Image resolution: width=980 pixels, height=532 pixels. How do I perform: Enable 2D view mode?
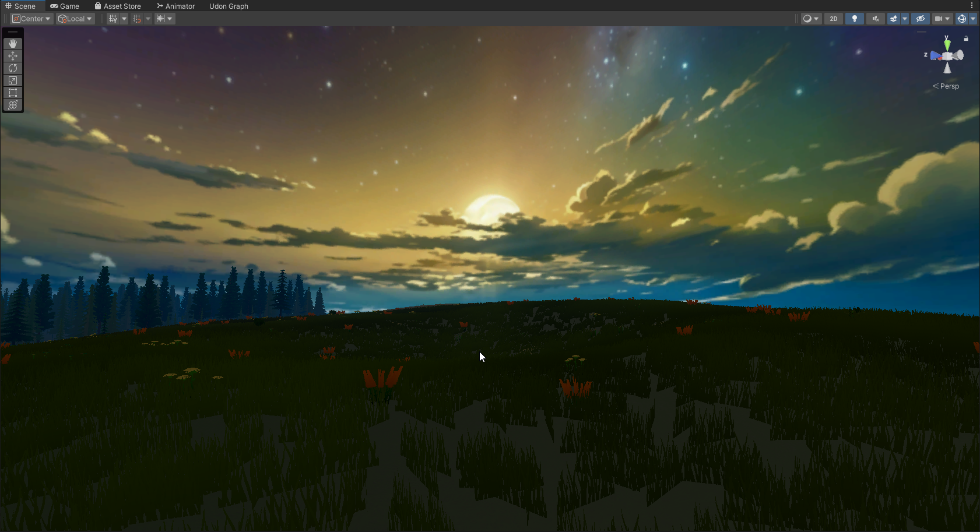pyautogui.click(x=834, y=19)
